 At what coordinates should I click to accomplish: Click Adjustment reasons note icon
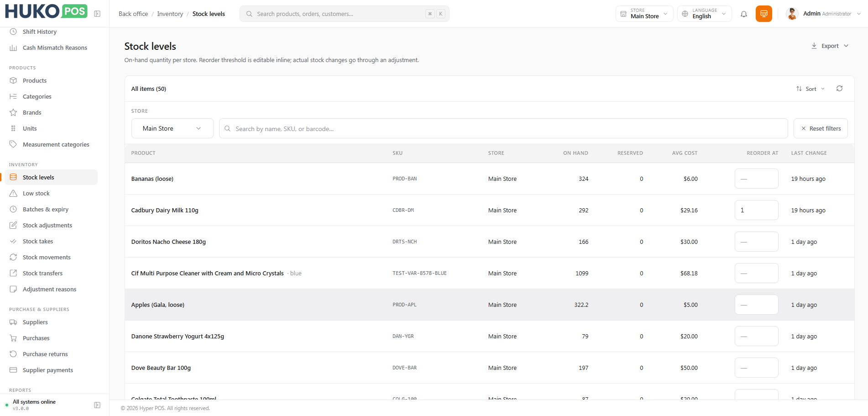(x=13, y=289)
